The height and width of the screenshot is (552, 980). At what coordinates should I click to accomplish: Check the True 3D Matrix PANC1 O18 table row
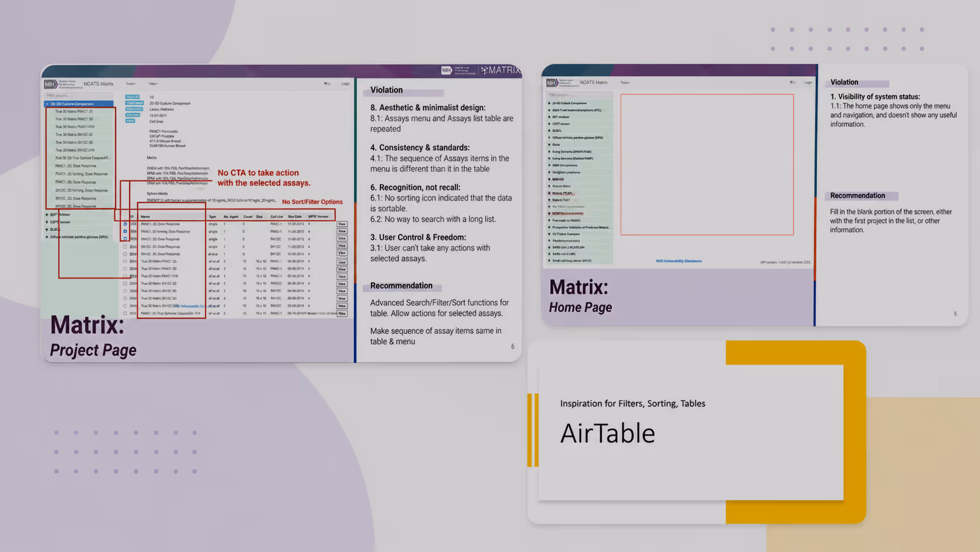[125, 276]
